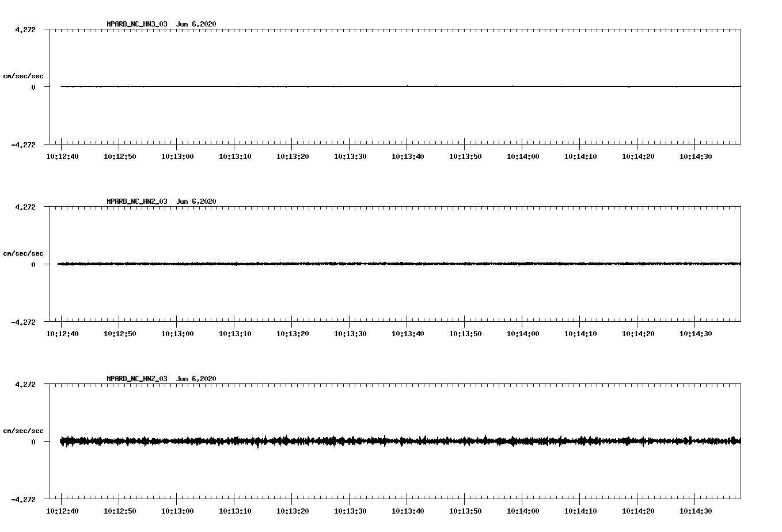
Task: Select the 4.272 upper limit on HN3 plot
Action: [x=25, y=29]
